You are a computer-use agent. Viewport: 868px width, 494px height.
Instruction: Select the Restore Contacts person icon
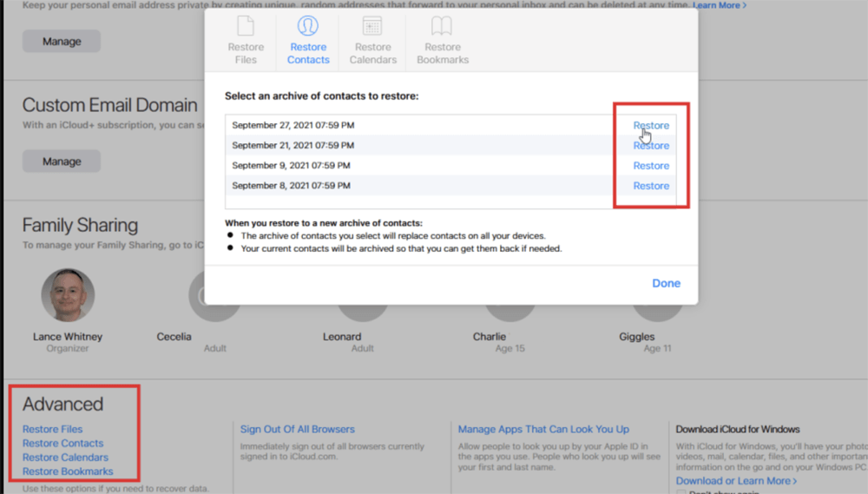point(308,26)
